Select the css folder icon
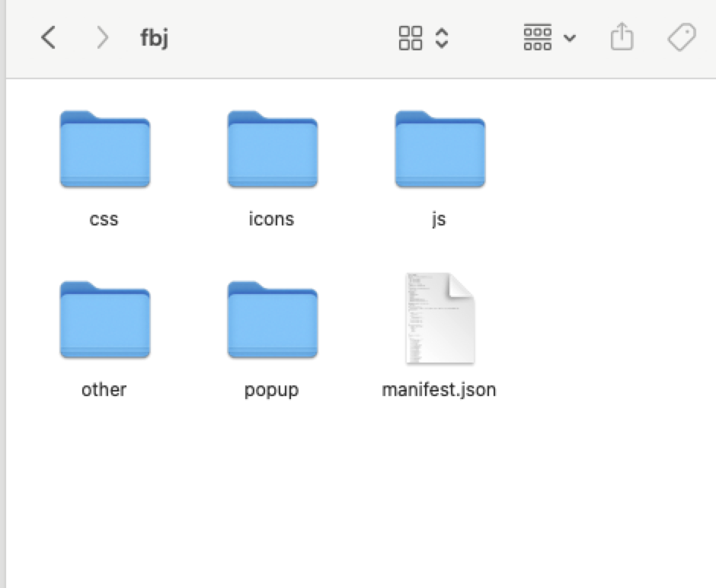Image resolution: width=716 pixels, height=588 pixels. pos(104,150)
